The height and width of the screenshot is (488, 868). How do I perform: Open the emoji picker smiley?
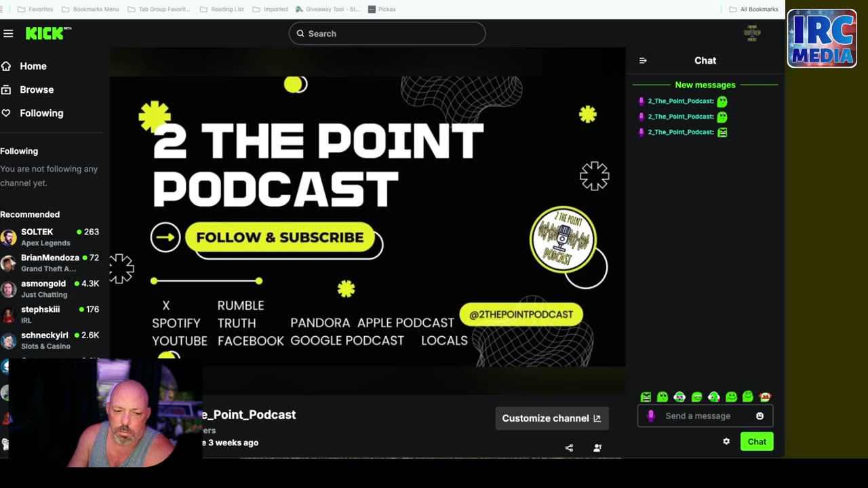click(x=759, y=416)
